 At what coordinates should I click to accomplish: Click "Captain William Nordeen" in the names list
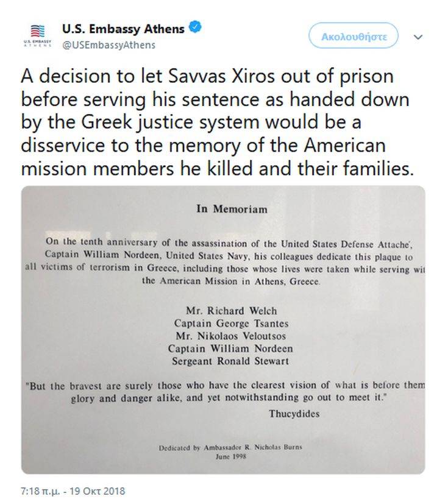(x=233, y=349)
